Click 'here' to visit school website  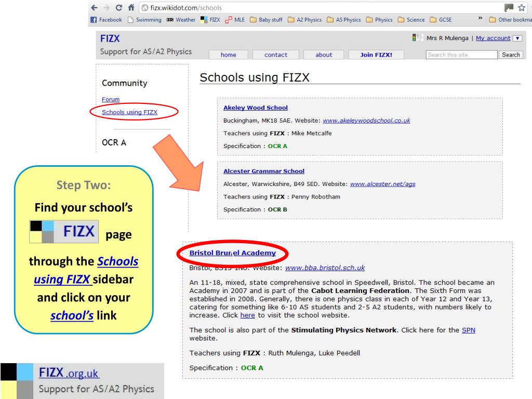pyautogui.click(x=248, y=315)
